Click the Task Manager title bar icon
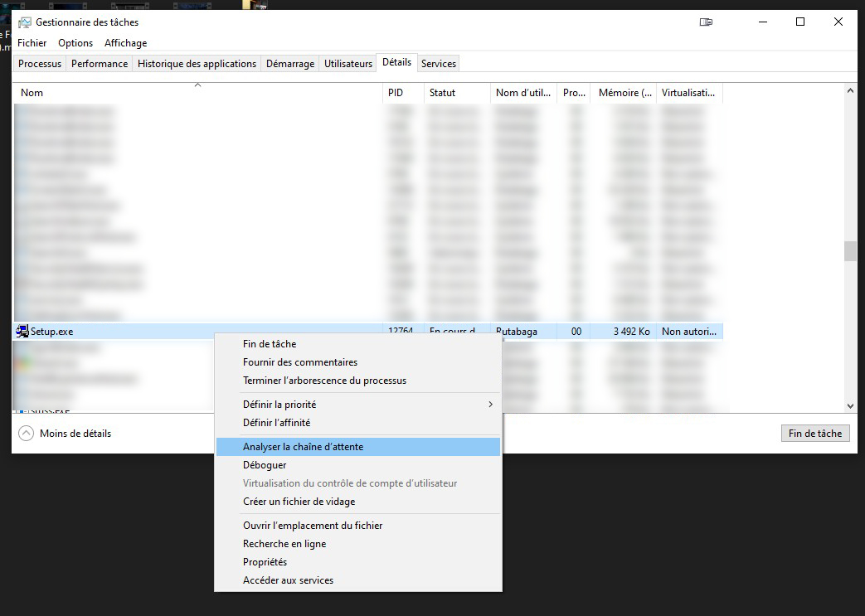This screenshot has height=616, width=865. click(25, 22)
